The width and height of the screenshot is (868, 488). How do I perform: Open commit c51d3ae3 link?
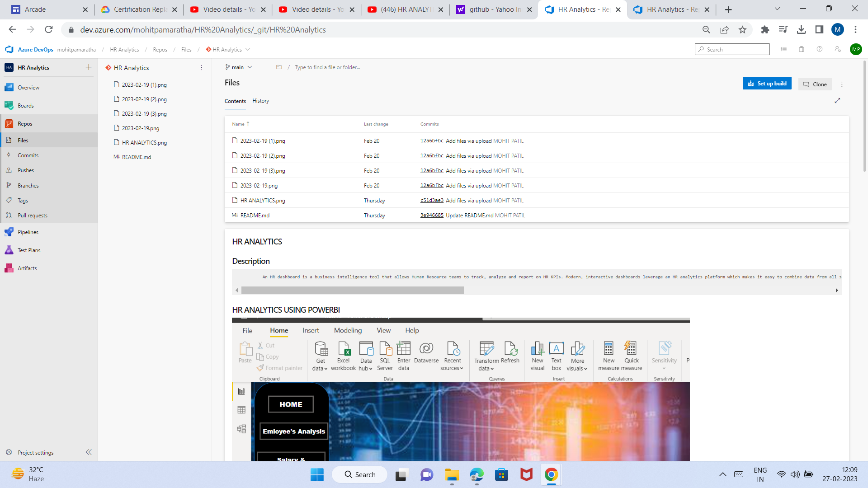[x=432, y=201]
